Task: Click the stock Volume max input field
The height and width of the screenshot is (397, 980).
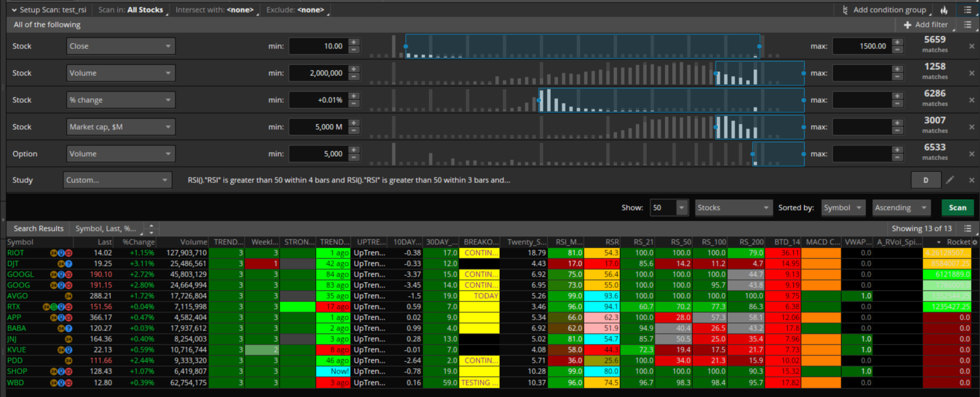Action: pos(862,73)
